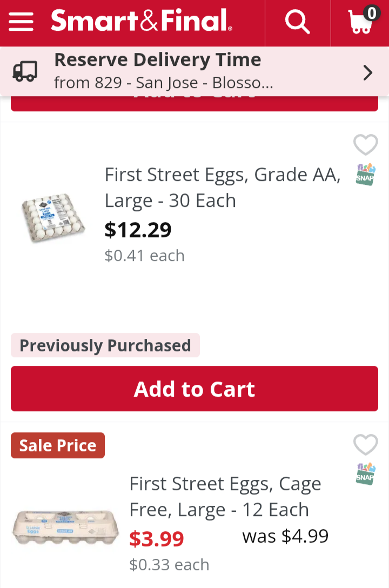This screenshot has width=389, height=588.
Task: Open Reserve Delivery Time banner
Action: pyautogui.click(x=194, y=71)
